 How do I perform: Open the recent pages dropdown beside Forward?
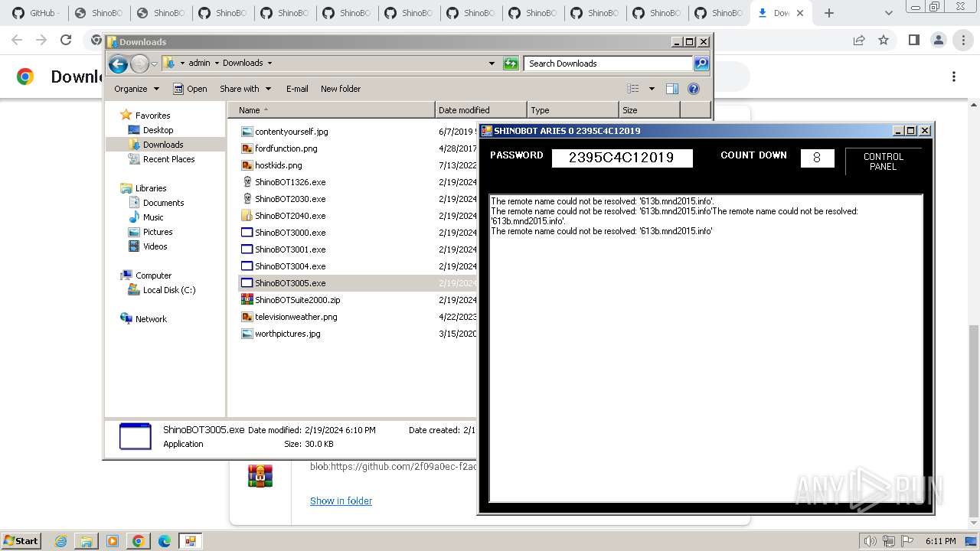pyautogui.click(x=154, y=64)
